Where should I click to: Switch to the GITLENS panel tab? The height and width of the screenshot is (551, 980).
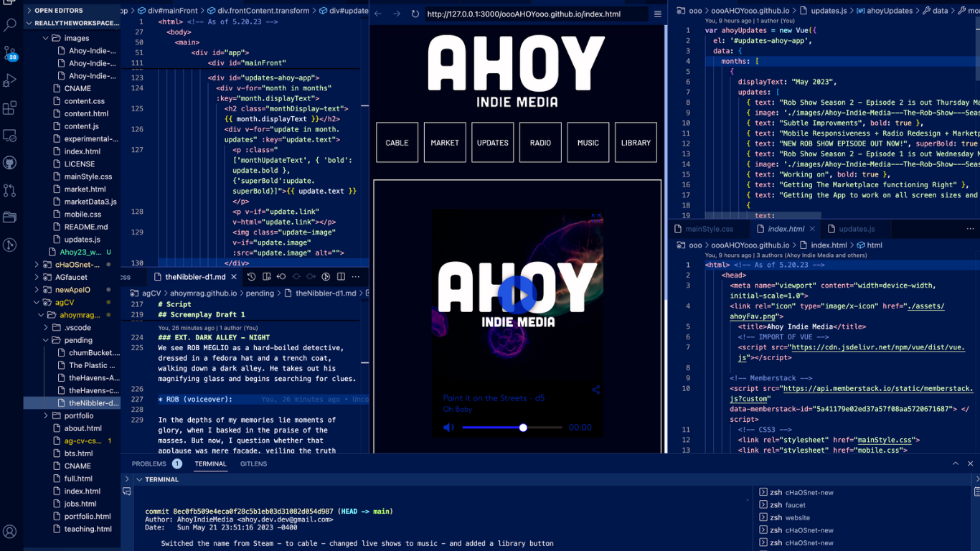pos(253,464)
